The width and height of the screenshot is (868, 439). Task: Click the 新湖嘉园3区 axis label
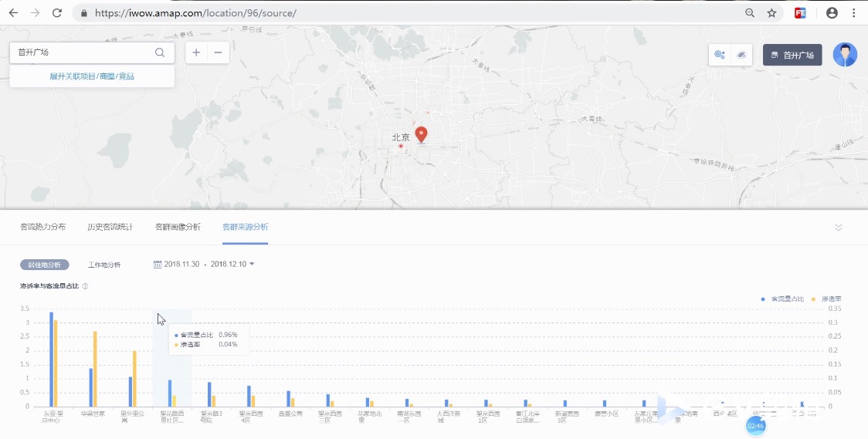(x=567, y=417)
